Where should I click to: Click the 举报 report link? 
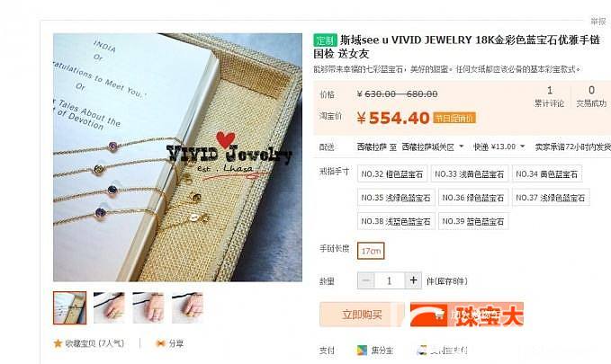pyautogui.click(x=598, y=22)
